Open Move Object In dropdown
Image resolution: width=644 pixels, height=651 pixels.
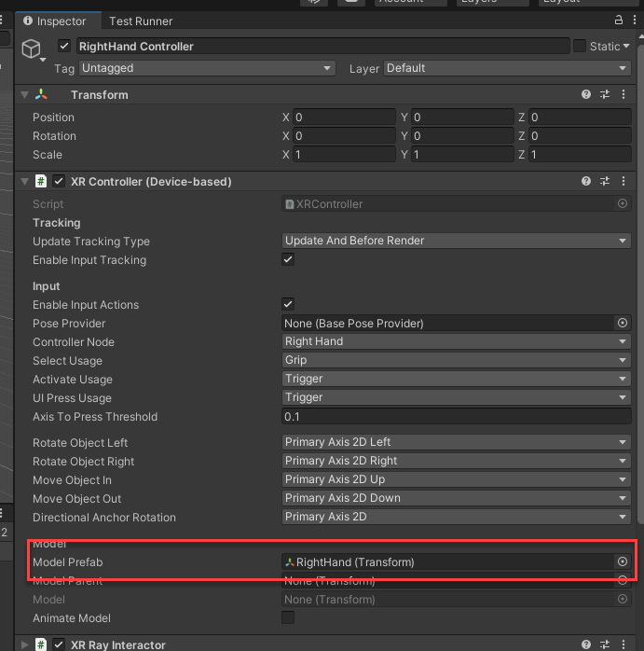click(457, 479)
